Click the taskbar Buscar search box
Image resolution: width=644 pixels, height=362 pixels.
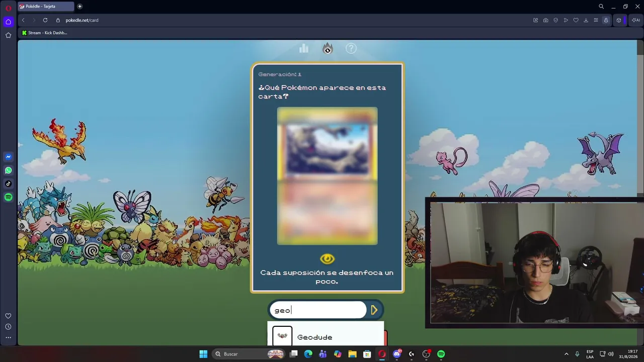(249, 354)
